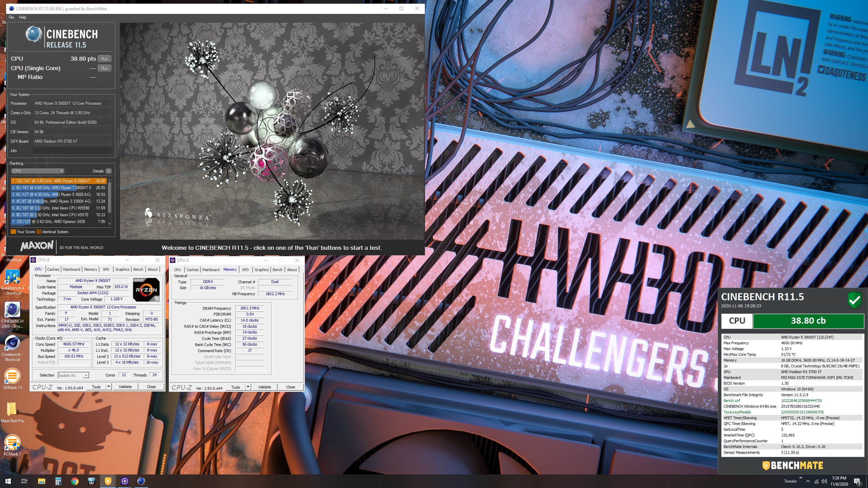Launch PCMark 7 from the desktop
The image size is (868, 488).
(x=12, y=445)
